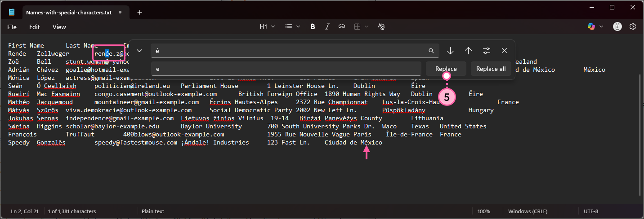Screen dimensions: 644x219
Task: Toggle bold formatting
Action: [313, 27]
